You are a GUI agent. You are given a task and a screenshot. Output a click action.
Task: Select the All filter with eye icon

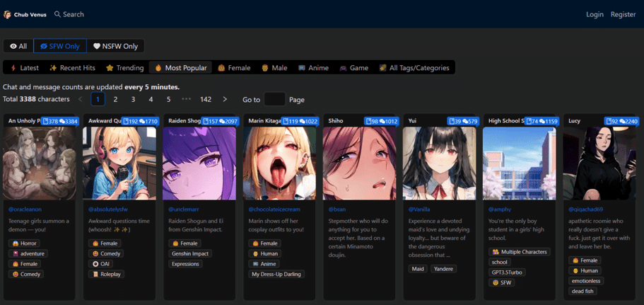18,46
